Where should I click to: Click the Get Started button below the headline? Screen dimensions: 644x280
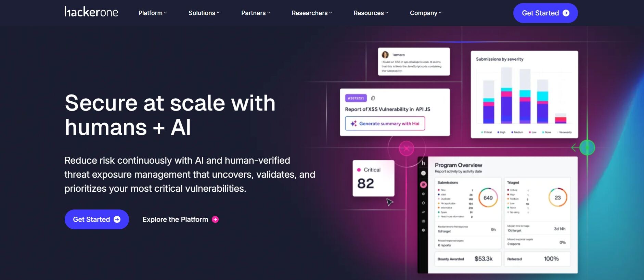(x=97, y=219)
